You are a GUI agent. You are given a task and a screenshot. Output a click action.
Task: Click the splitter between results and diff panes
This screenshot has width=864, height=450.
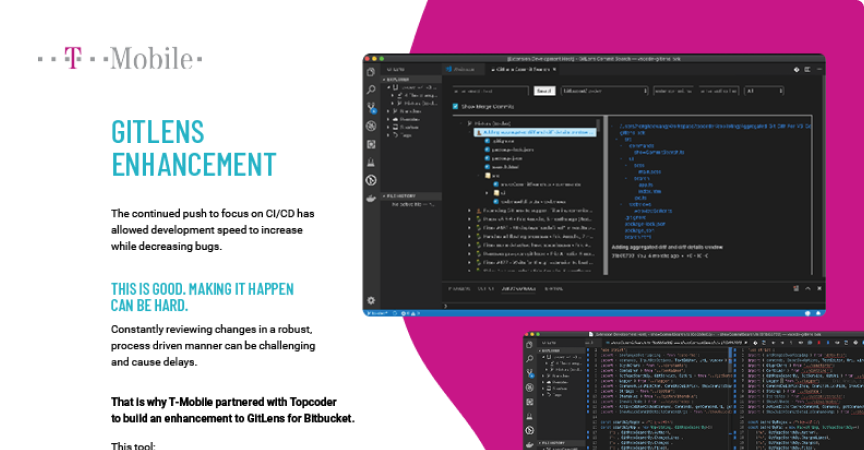[x=606, y=196]
